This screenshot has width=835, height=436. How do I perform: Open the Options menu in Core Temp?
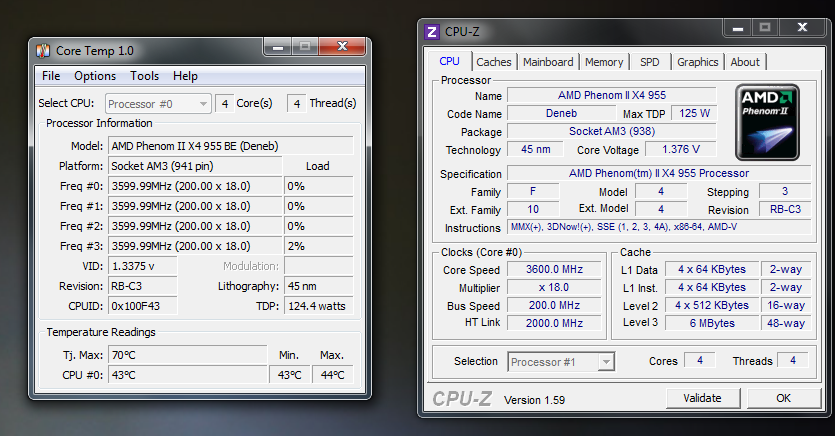95,76
